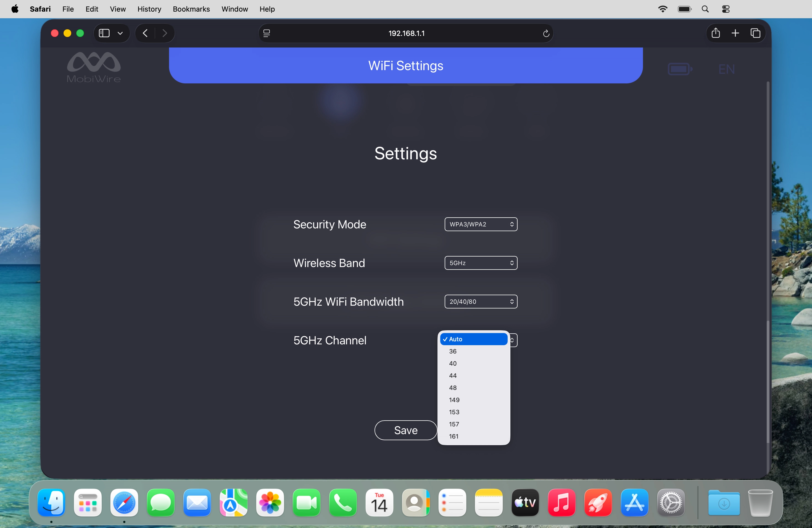Open the Bookmarks menu
The width and height of the screenshot is (812, 528).
point(191,9)
